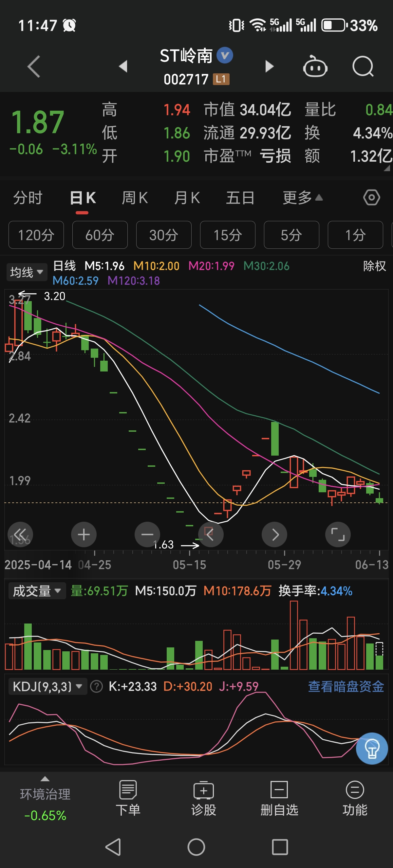Tap the back arrow at top left

click(34, 66)
